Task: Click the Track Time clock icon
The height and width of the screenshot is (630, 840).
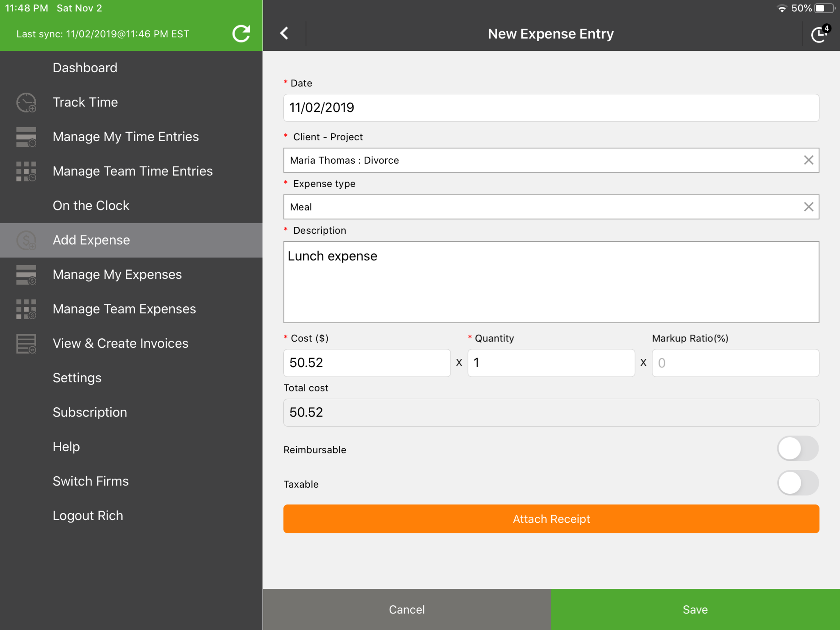Action: click(x=26, y=103)
